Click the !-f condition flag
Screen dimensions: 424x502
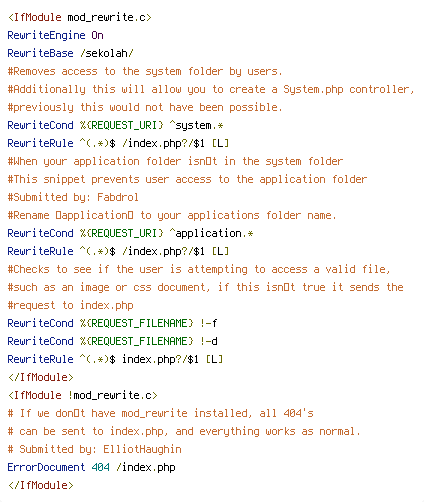pos(209,323)
